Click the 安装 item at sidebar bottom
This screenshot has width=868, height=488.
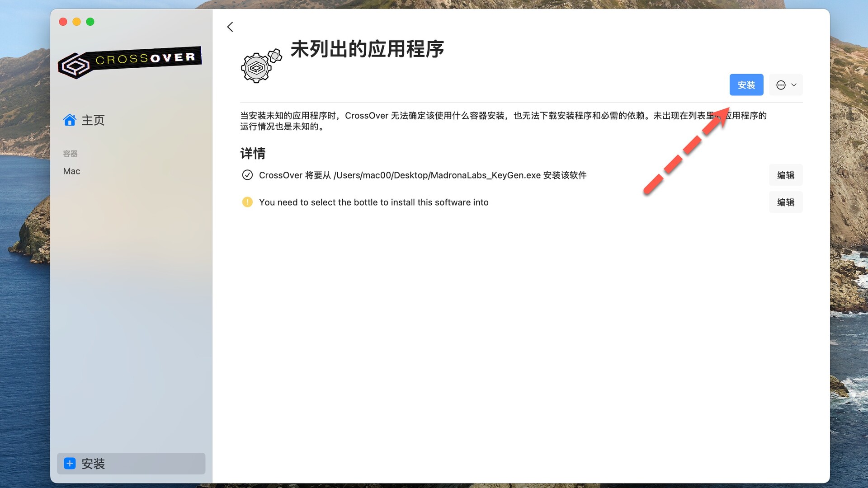[x=131, y=464]
